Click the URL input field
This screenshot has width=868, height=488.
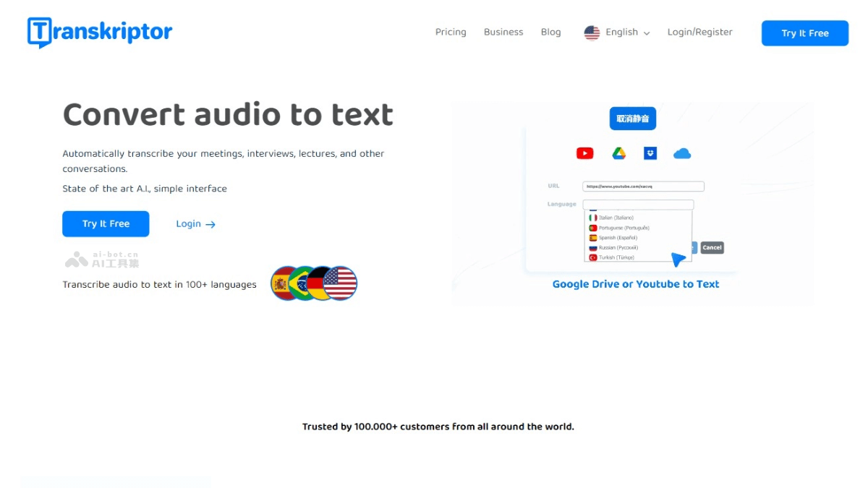pyautogui.click(x=643, y=186)
